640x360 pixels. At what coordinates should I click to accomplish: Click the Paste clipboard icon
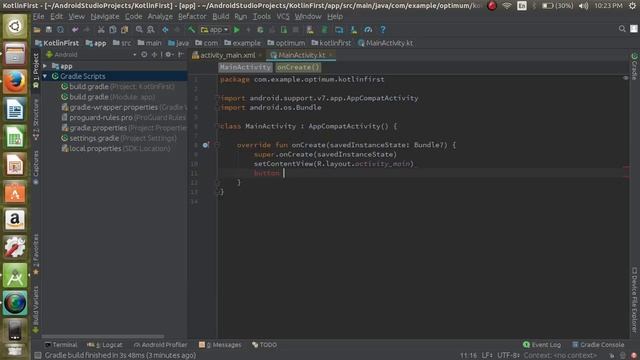(x=124, y=30)
